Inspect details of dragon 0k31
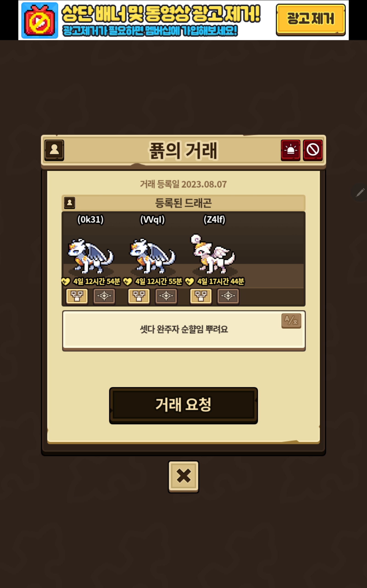 104,296
